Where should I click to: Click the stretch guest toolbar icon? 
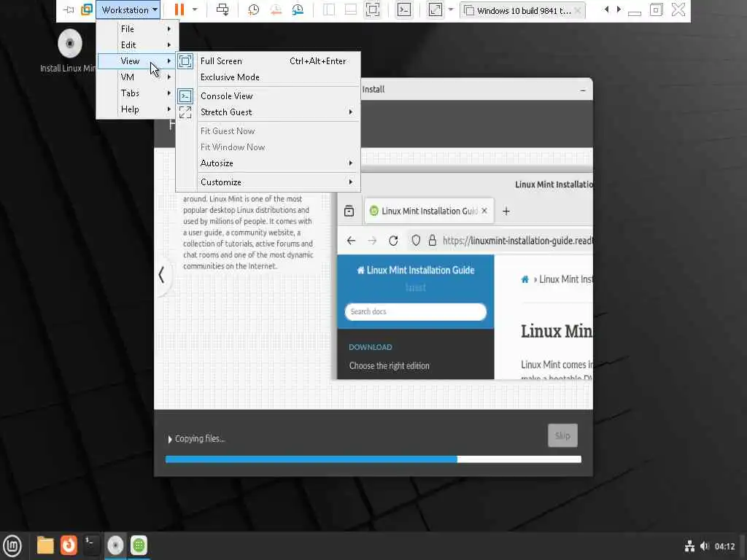tap(435, 10)
